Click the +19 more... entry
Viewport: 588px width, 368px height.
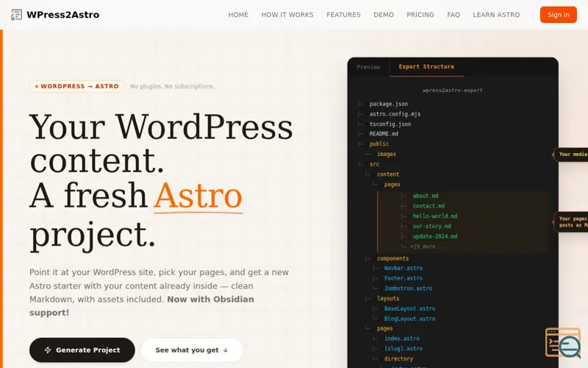[427, 247]
